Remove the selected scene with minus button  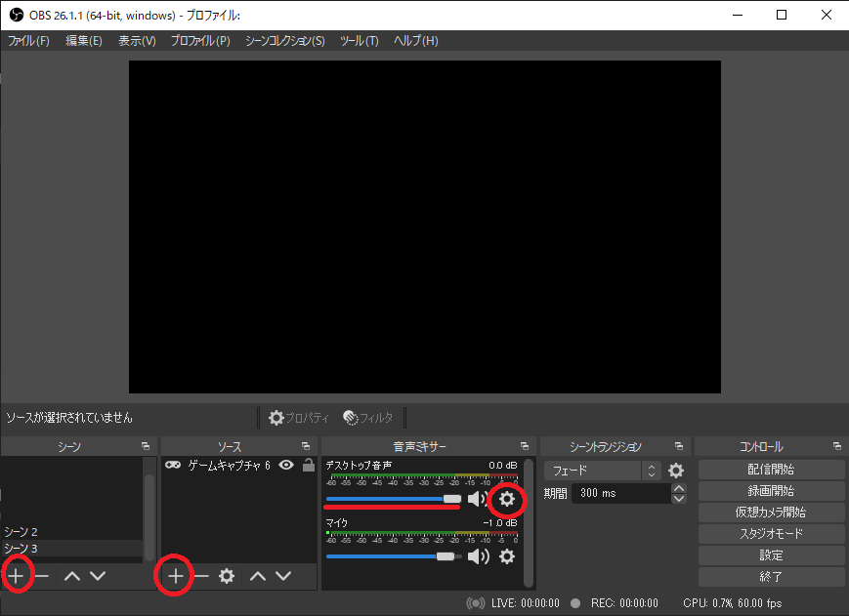(42, 576)
